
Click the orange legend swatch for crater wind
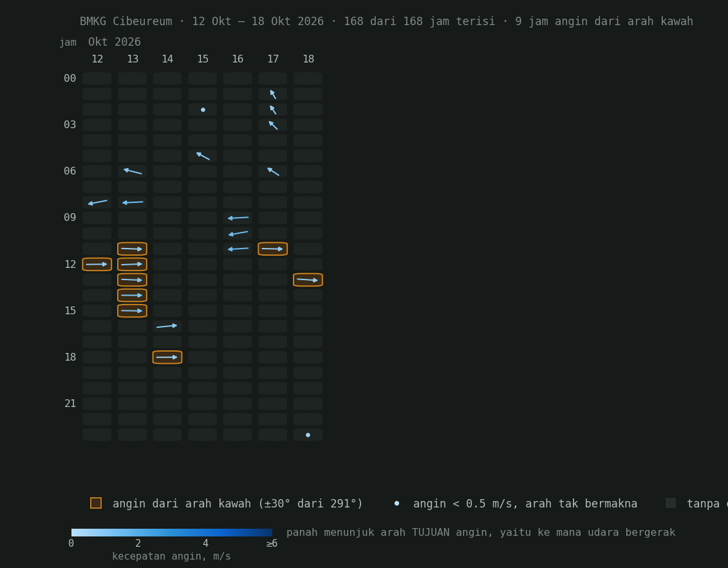point(96,503)
